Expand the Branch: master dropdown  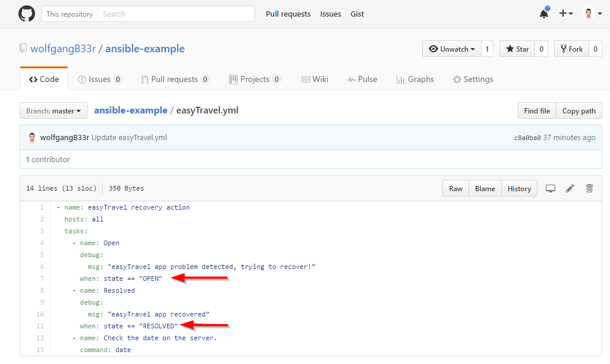(54, 110)
